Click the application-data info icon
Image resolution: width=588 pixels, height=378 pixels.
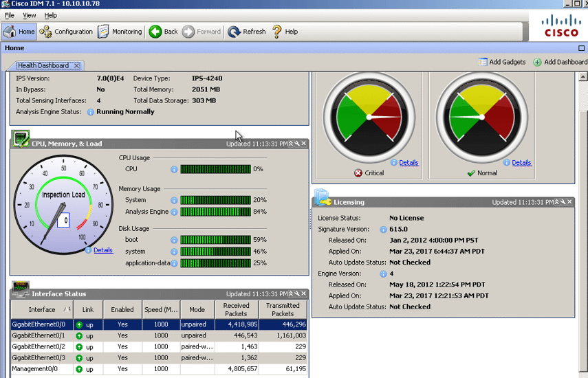174,263
